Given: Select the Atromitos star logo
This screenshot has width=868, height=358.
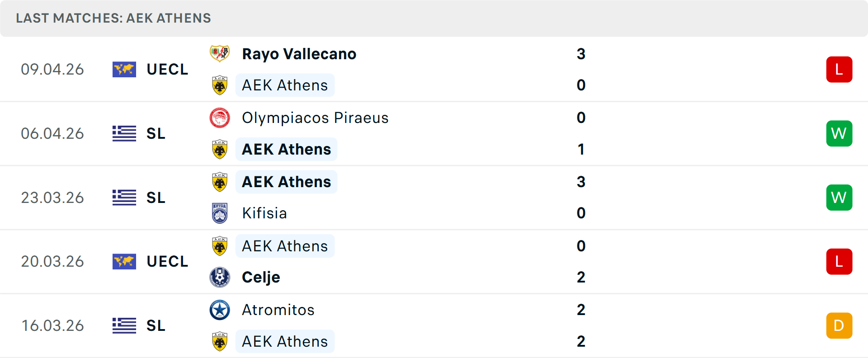Looking at the screenshot, I should coord(220,310).
